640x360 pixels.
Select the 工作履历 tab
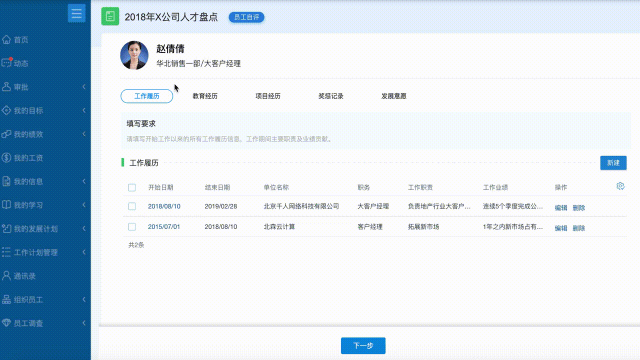pos(147,96)
